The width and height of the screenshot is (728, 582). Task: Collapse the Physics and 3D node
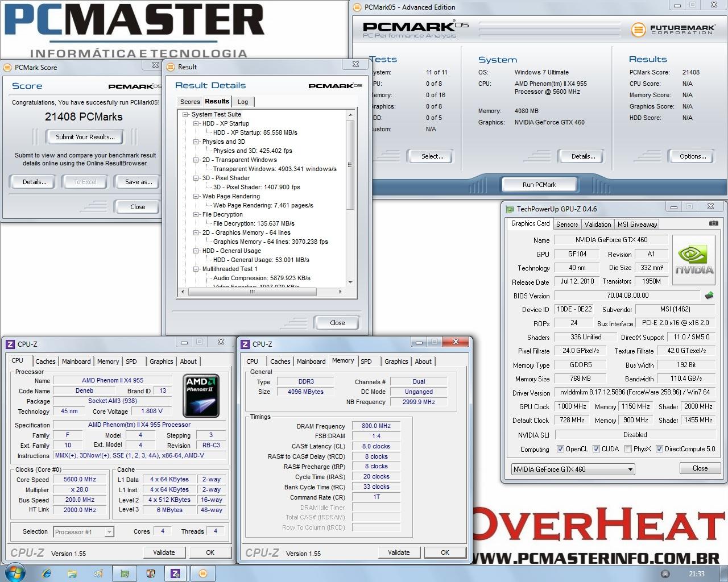(x=196, y=142)
